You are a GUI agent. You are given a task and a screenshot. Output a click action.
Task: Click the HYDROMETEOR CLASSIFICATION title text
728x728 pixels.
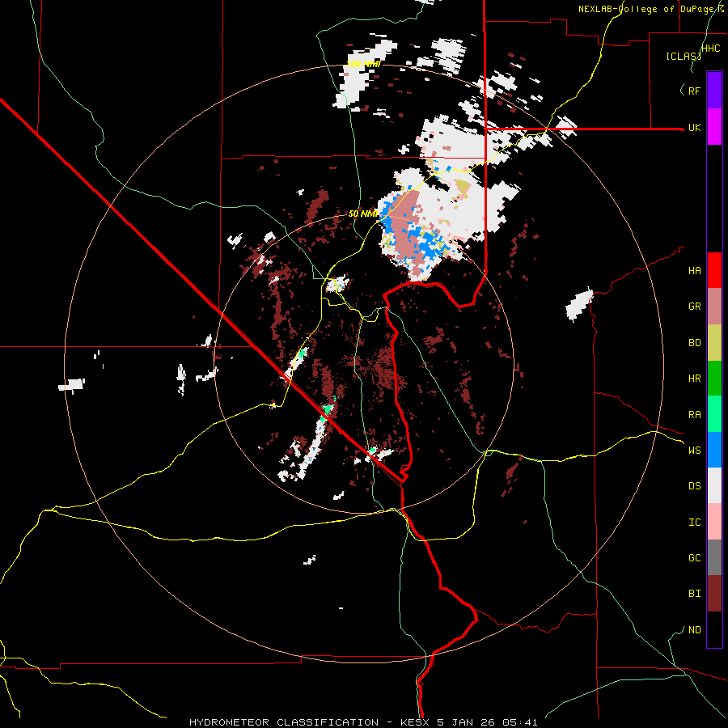click(x=284, y=722)
